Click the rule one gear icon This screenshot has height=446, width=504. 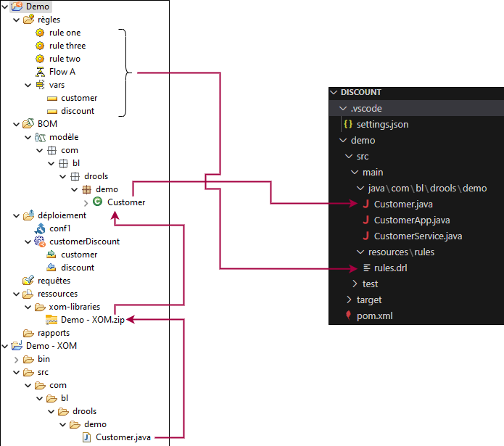(x=41, y=33)
